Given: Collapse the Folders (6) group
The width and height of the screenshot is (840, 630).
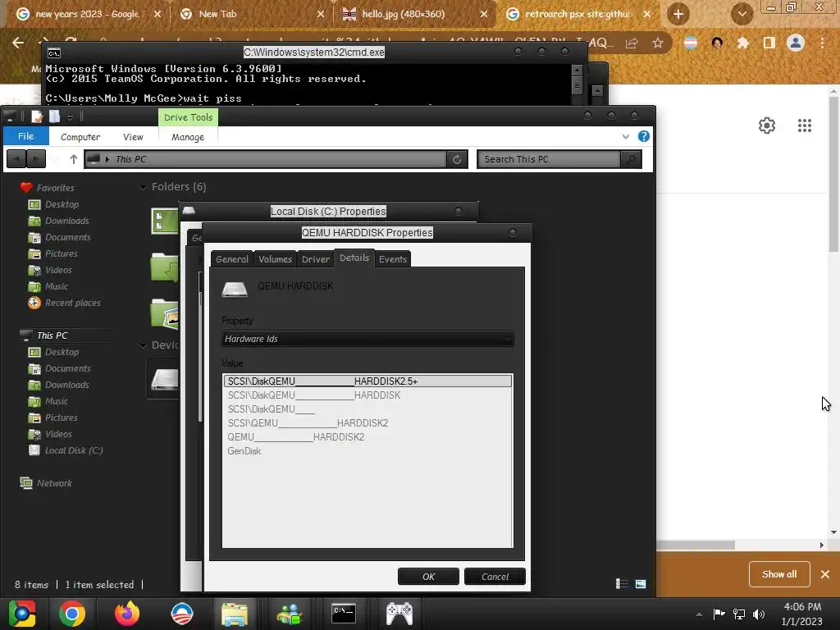Looking at the screenshot, I should pos(143,187).
